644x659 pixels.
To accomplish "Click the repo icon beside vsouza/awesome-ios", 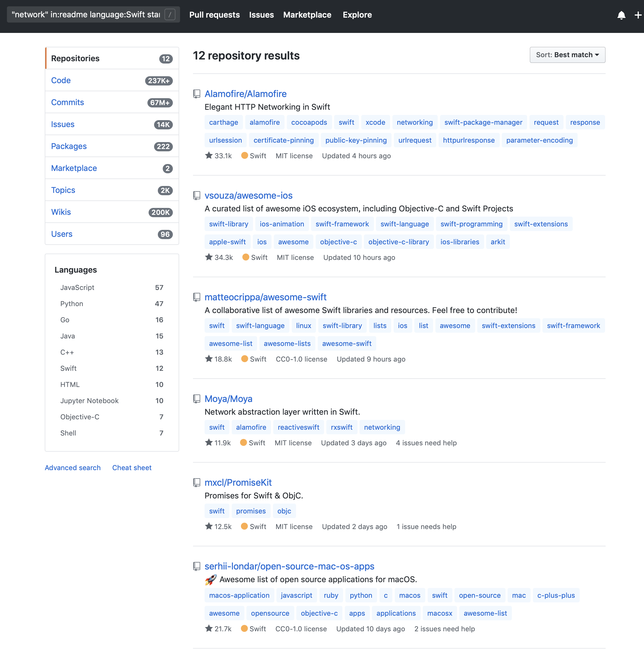I will (x=196, y=195).
